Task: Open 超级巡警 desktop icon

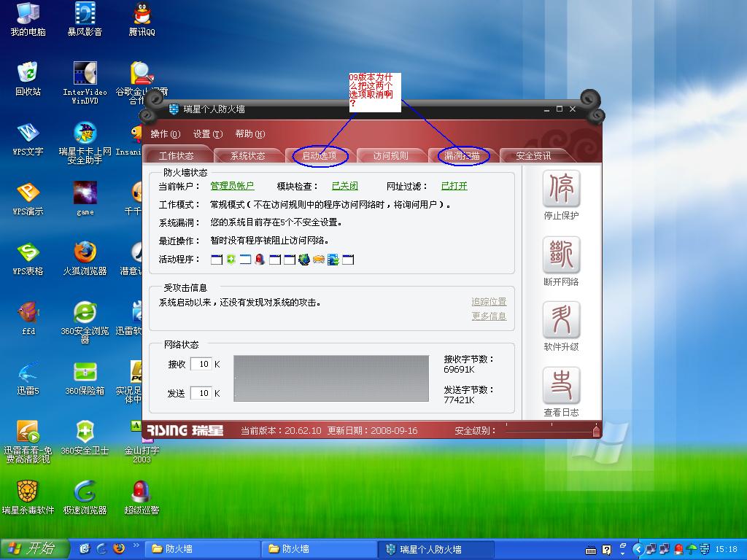Action: click(142, 498)
